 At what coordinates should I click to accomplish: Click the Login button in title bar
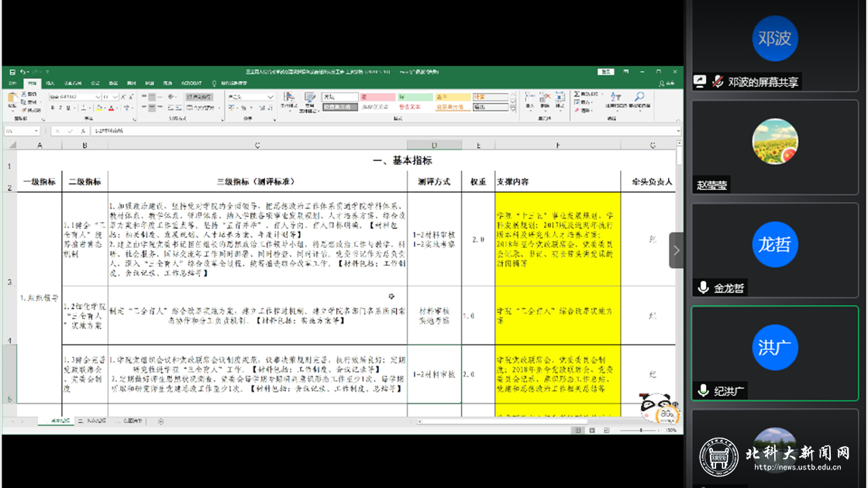[x=606, y=72]
